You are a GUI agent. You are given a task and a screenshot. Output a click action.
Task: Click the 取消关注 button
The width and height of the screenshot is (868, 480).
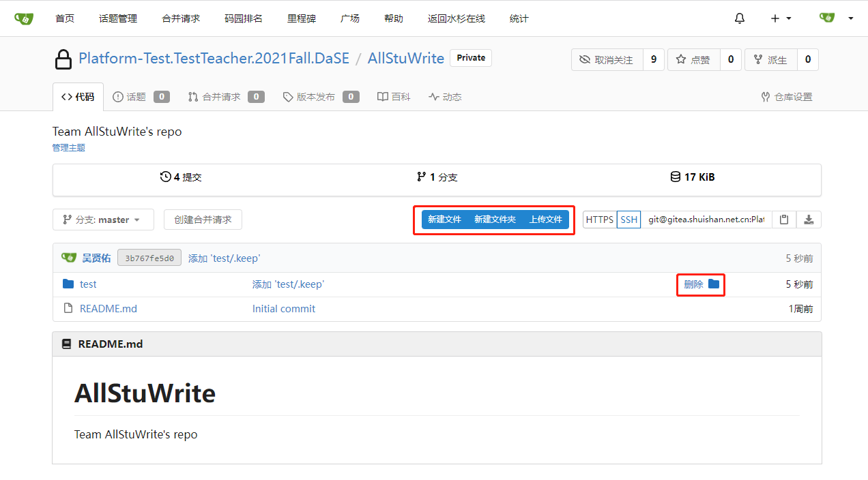607,60
